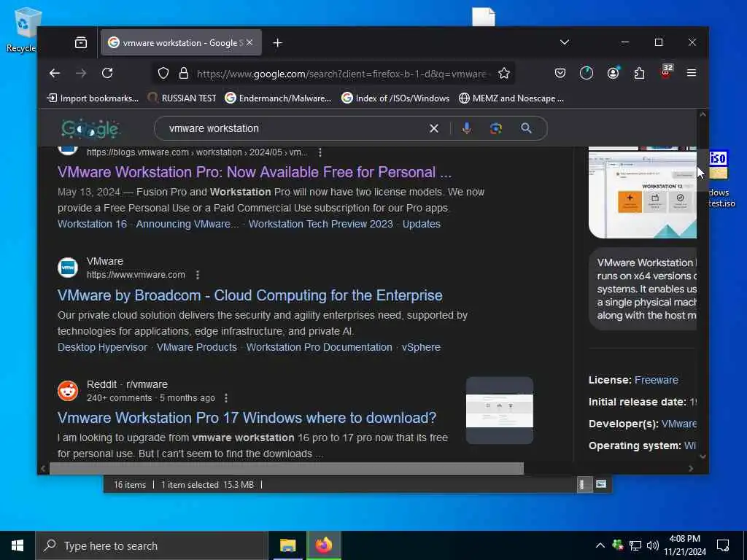Follow the Announcing VMware sitelink

pos(187,224)
